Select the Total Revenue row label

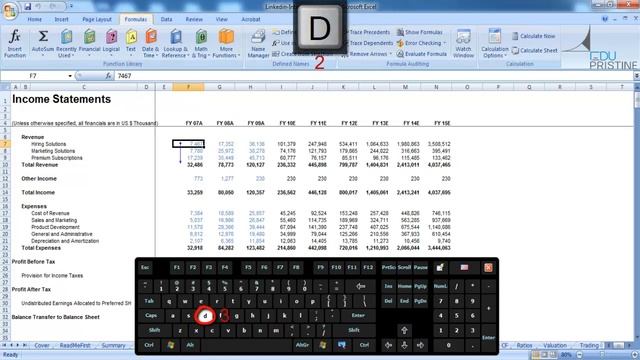[x=40, y=165]
